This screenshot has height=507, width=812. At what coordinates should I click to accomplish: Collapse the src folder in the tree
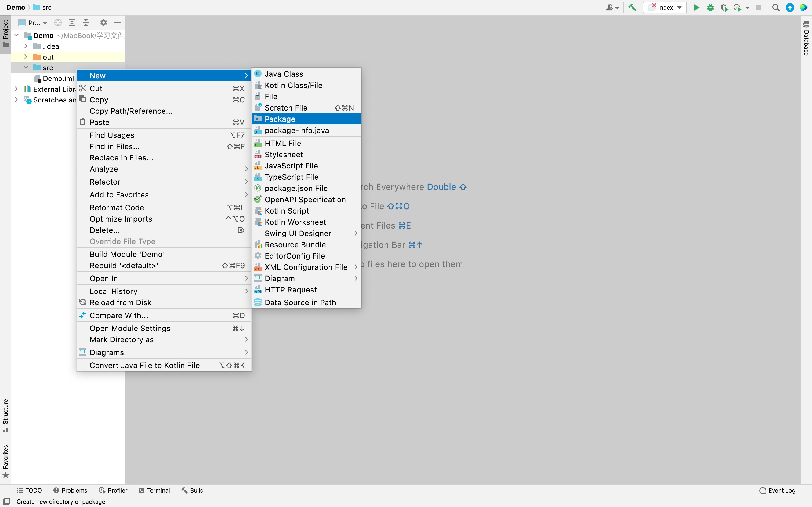pyautogui.click(x=26, y=67)
